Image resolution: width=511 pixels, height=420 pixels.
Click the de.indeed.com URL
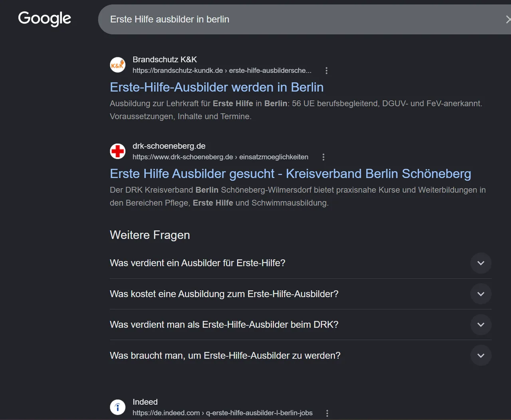pos(222,413)
